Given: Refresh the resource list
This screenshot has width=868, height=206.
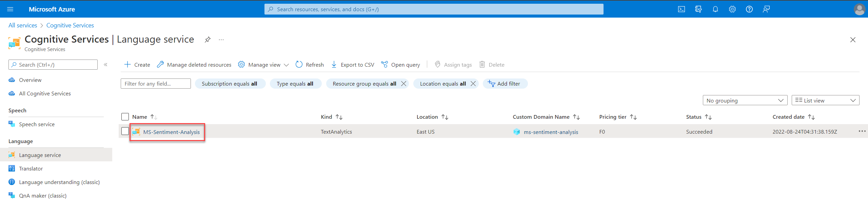Looking at the screenshot, I should point(310,65).
